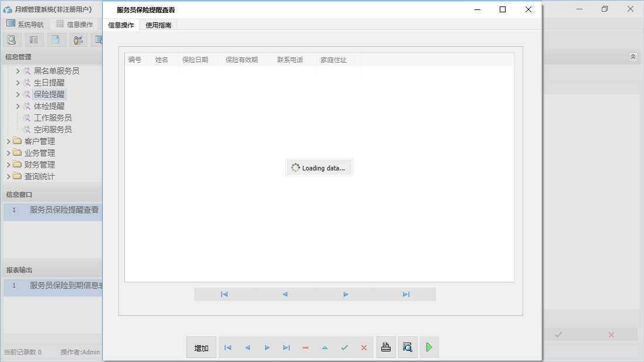Screen dimensions: 644x362
Task: Expand the 保险提醒 tree node
Action: click(18, 94)
